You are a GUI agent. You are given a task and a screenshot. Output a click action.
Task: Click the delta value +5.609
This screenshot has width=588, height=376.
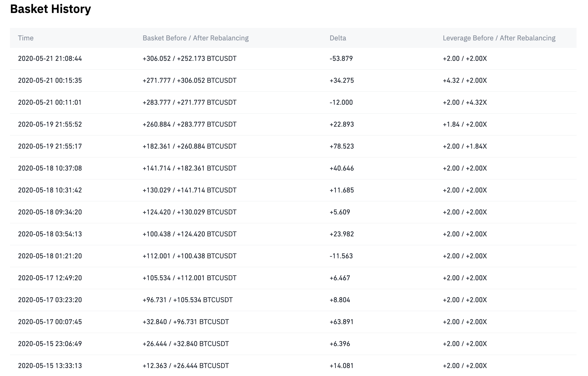click(340, 212)
